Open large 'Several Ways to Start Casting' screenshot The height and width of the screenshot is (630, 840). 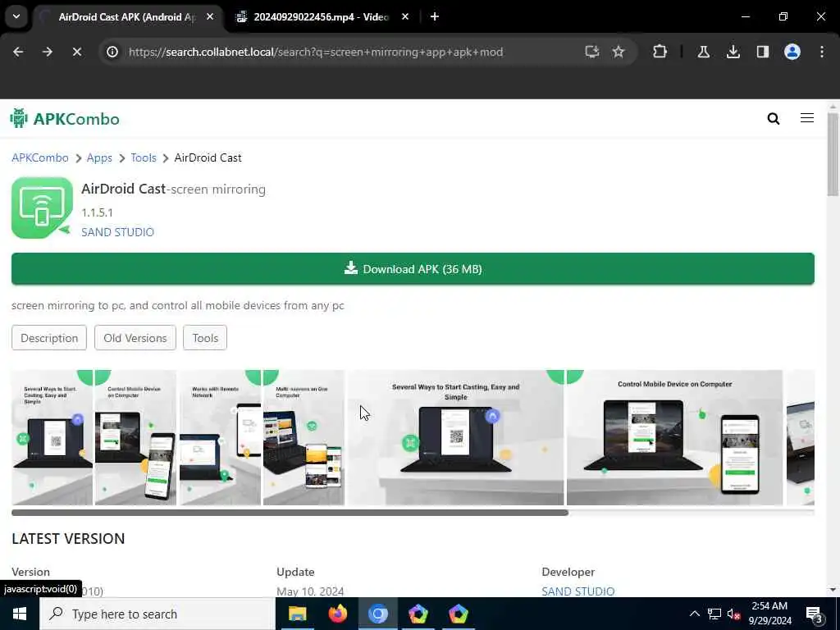[x=455, y=437]
